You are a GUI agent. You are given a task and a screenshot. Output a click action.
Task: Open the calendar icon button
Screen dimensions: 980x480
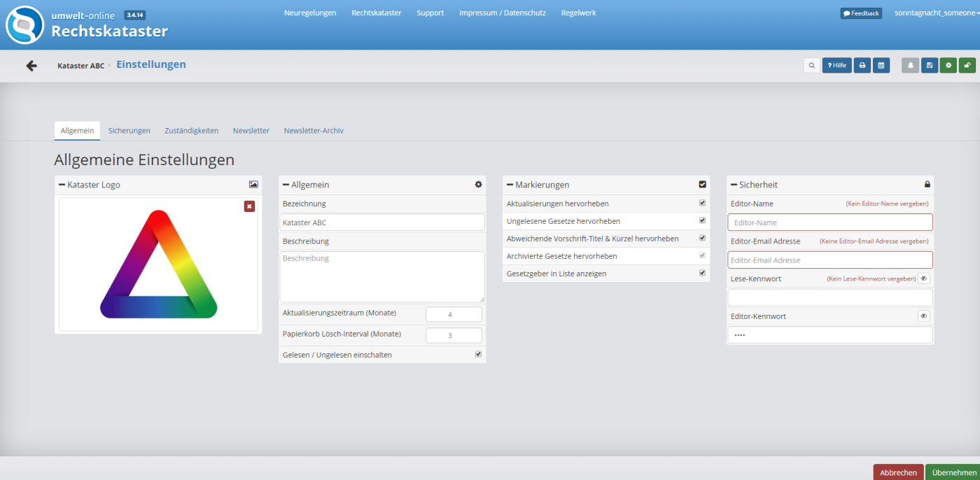point(881,65)
